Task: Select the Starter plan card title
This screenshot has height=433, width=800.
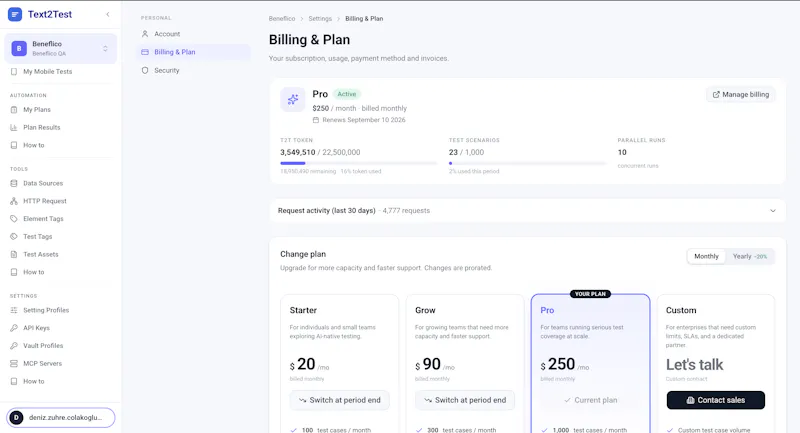Action: pos(303,310)
